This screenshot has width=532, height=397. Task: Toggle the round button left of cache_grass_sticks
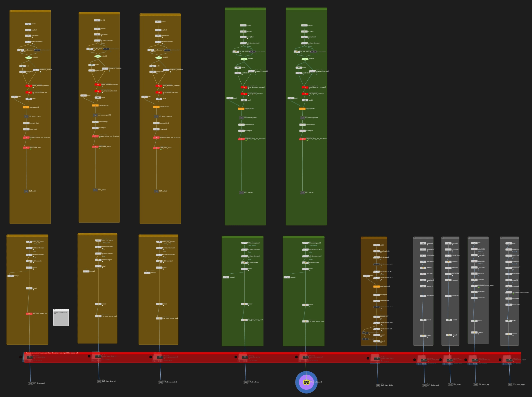click(368, 358)
